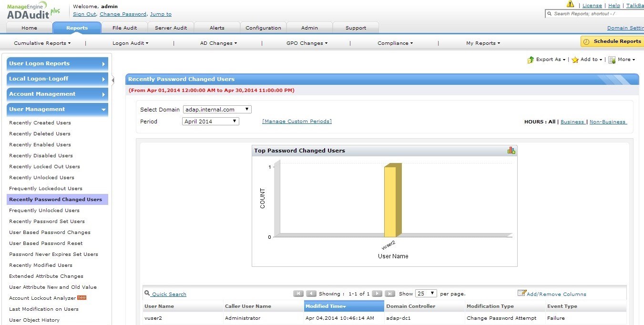
Task: Change the rows per page dropdown
Action: pyautogui.click(x=426, y=294)
